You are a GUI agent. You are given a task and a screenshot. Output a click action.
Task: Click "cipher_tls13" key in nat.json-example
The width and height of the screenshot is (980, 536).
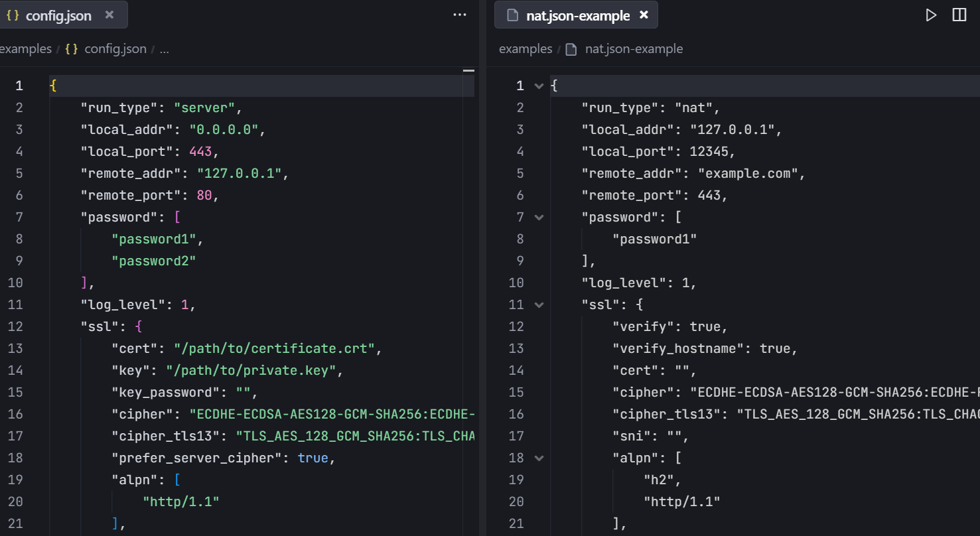coord(667,414)
